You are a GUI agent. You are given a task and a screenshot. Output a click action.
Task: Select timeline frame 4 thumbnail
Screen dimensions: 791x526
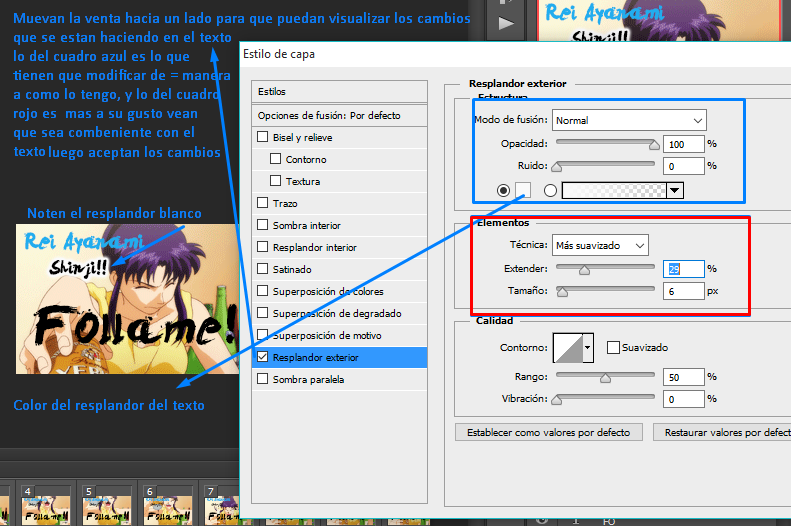point(45,510)
